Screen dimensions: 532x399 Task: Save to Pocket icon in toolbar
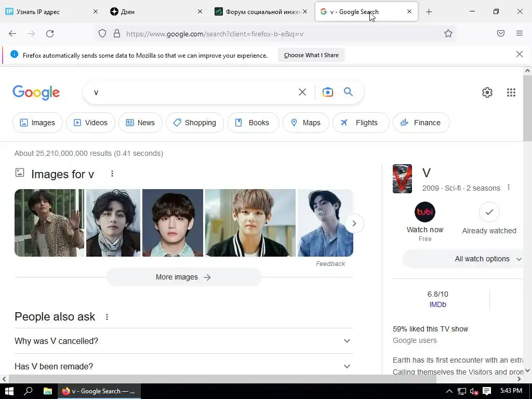(501, 33)
